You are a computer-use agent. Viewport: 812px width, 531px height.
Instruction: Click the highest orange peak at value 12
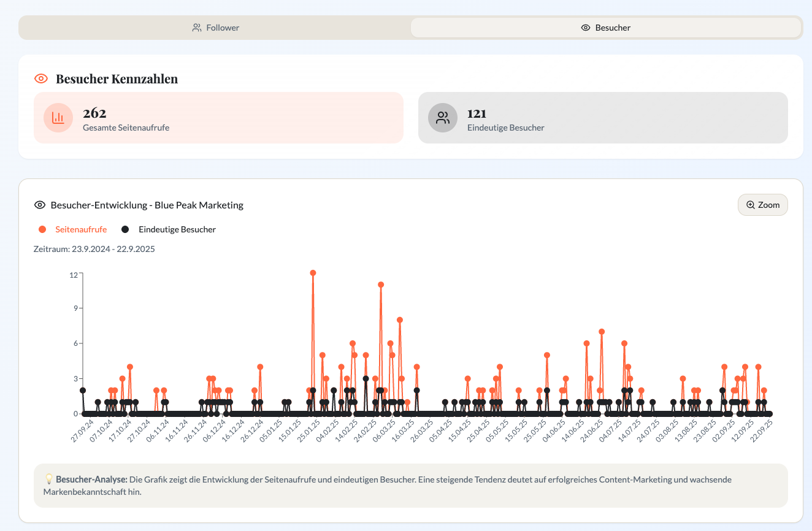(x=313, y=273)
